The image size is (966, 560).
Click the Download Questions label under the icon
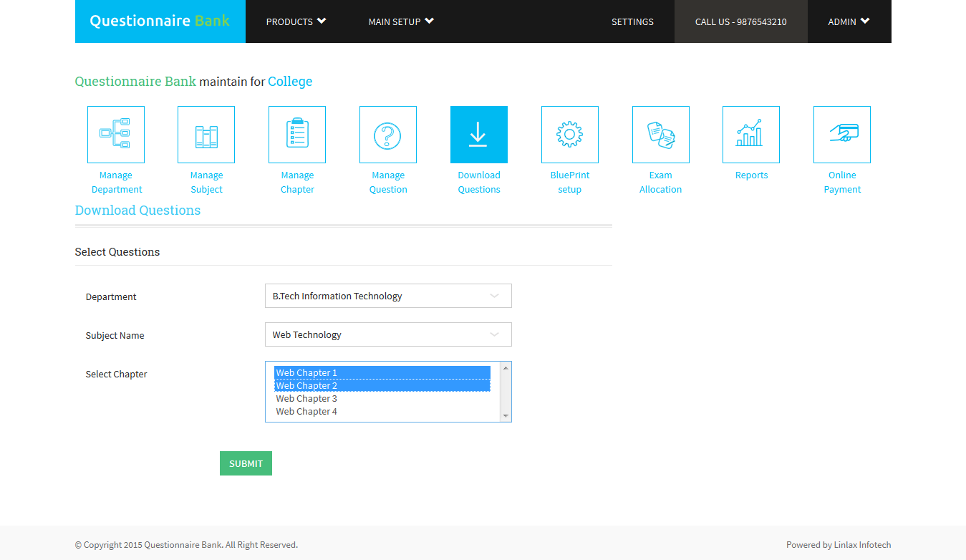[x=479, y=183]
